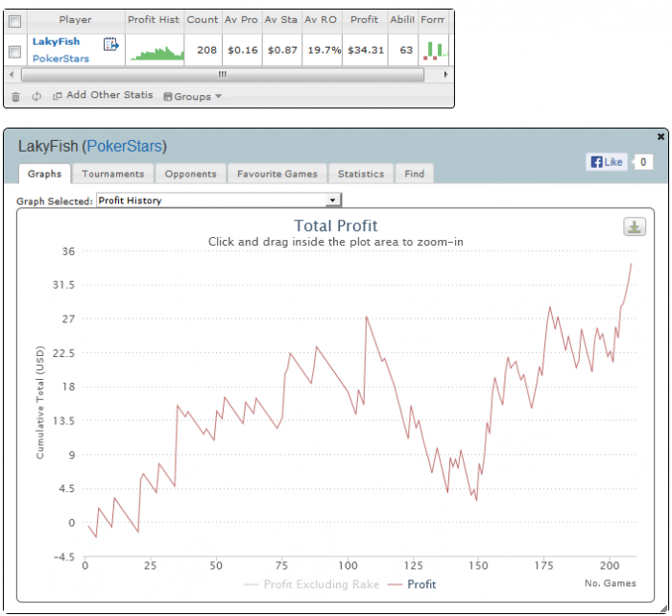Click the Form bar chart thumbnail
Image resolution: width=672 pixels, height=616 pixels.
[436, 51]
